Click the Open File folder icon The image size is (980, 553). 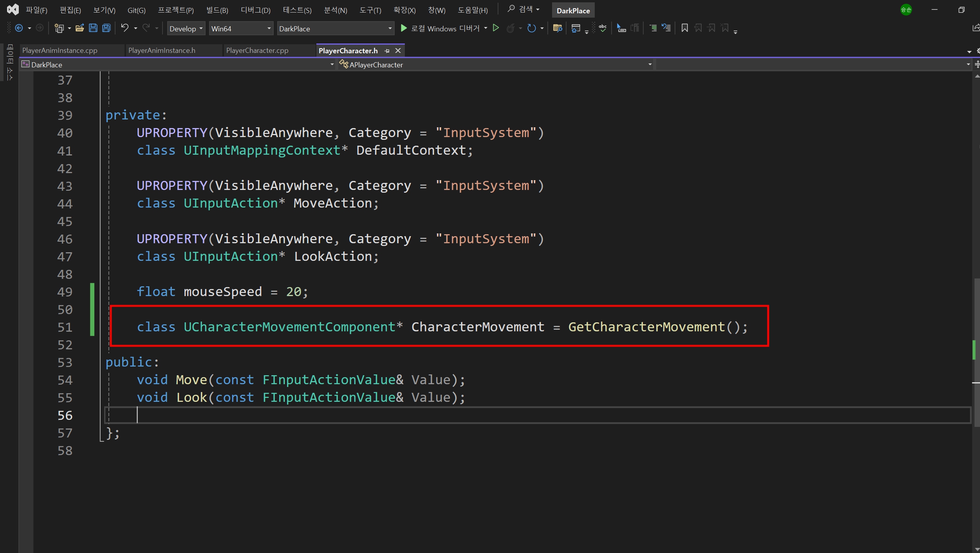coord(80,28)
